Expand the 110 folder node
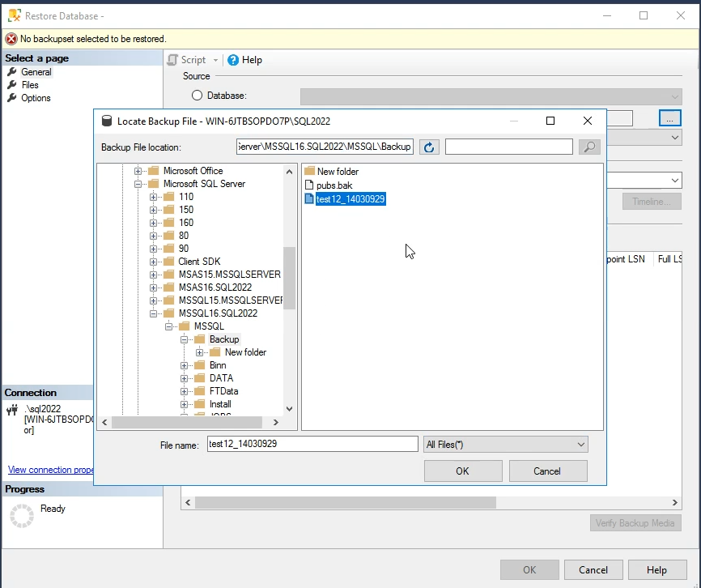Screen dimensions: 701x588 point(153,197)
